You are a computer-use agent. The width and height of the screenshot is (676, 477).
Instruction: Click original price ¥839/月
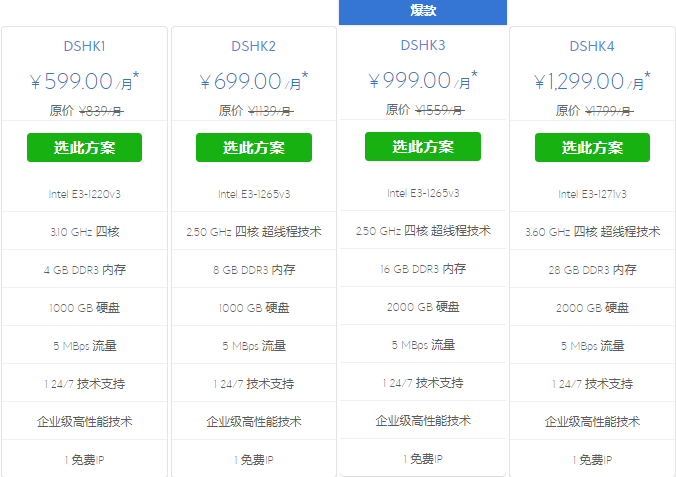(x=101, y=111)
